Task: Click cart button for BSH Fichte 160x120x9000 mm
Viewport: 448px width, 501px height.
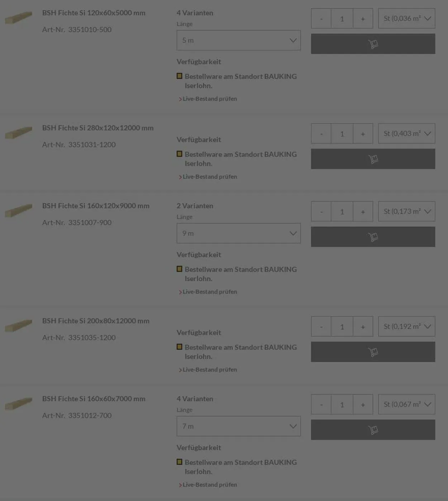Action: [373, 237]
